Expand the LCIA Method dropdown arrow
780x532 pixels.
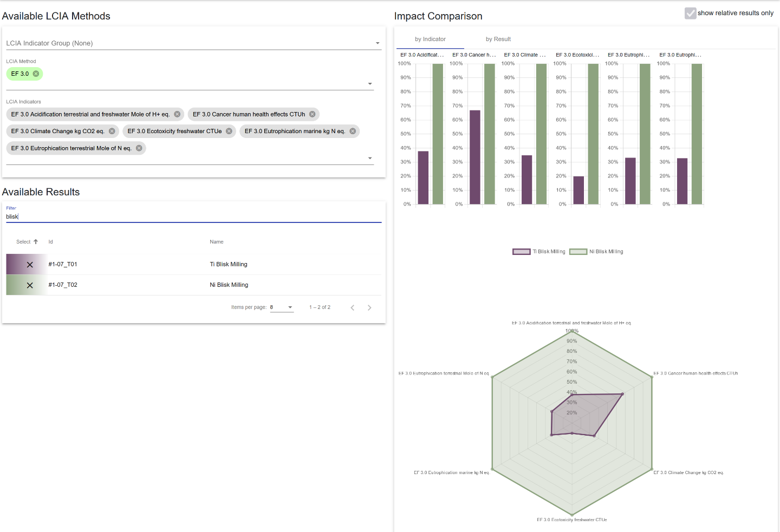[x=370, y=84]
